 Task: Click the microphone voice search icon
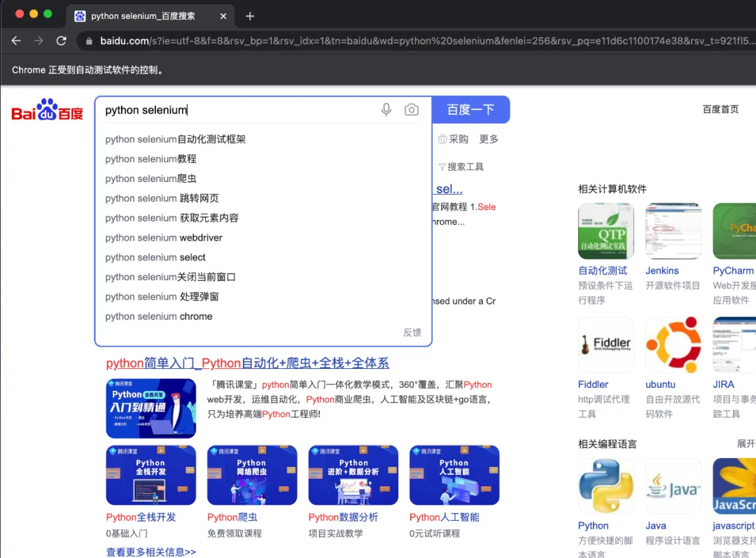tap(386, 109)
